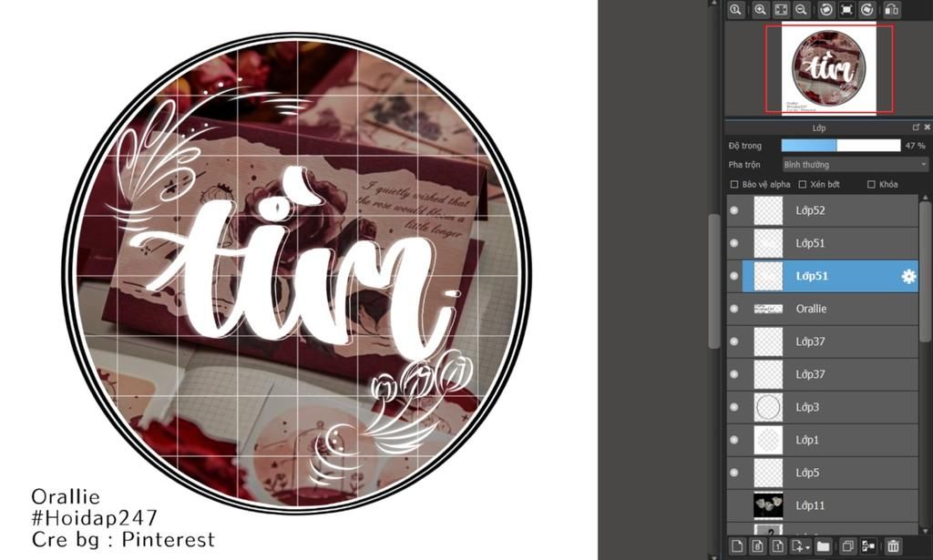Add a new color layer
The image size is (933, 560).
coord(737,545)
